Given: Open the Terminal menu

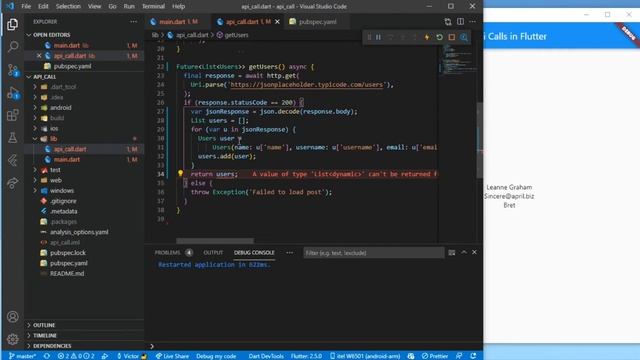Looking at the screenshot, I should pyautogui.click(x=153, y=7).
